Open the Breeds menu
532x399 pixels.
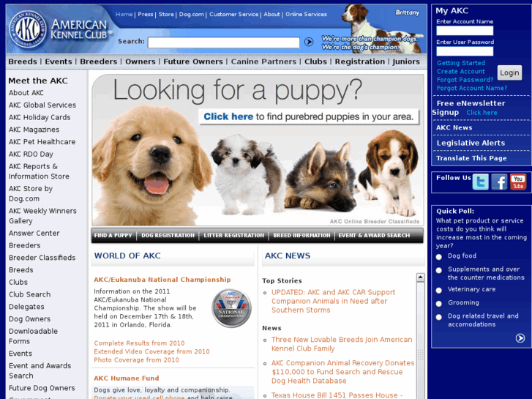pos(23,61)
